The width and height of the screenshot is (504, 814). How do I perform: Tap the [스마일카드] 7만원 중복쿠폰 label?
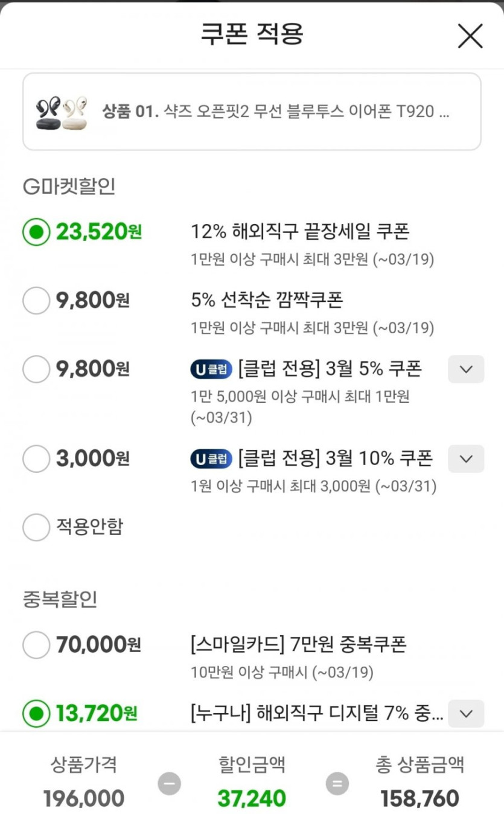click(298, 644)
